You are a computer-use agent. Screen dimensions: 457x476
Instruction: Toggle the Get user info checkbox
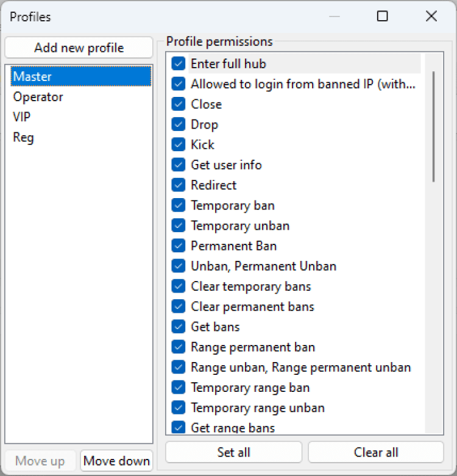(x=179, y=165)
